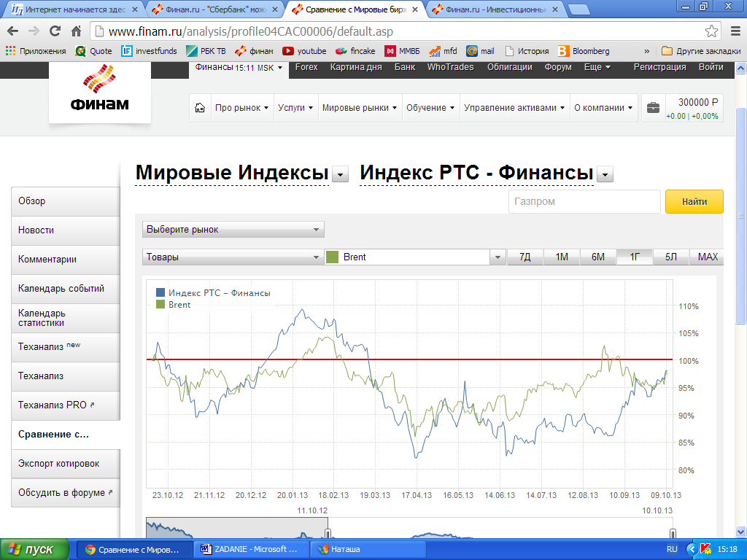The height and width of the screenshot is (560, 747).
Task: Select MAX period
Action: [708, 257]
